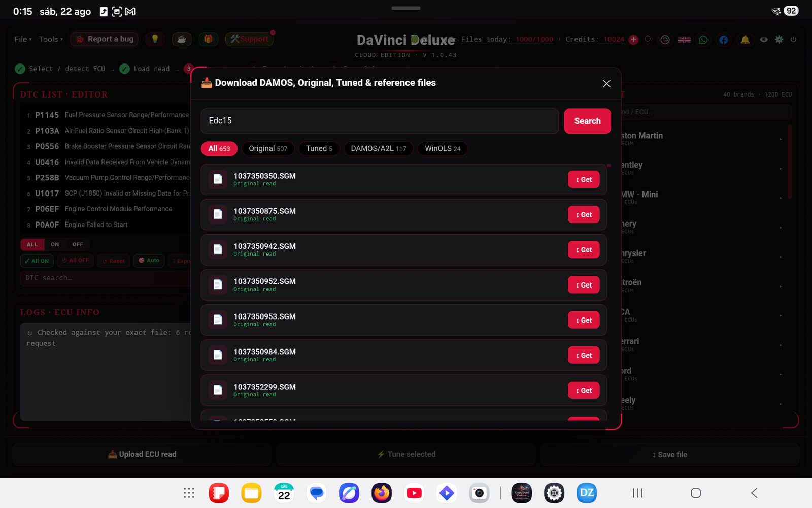Viewport: 812px width, 508px height.
Task: Click Upload ECU read button
Action: 142,454
